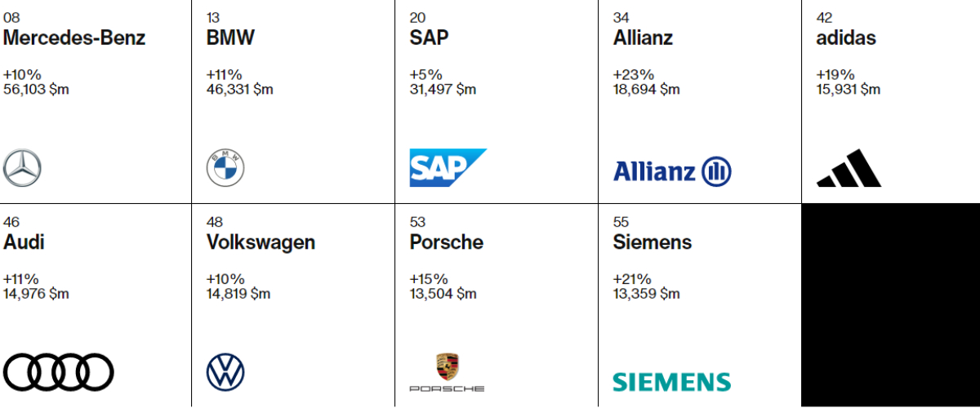Select the Audi four rings logo
The image size is (980, 408).
pyautogui.click(x=59, y=371)
